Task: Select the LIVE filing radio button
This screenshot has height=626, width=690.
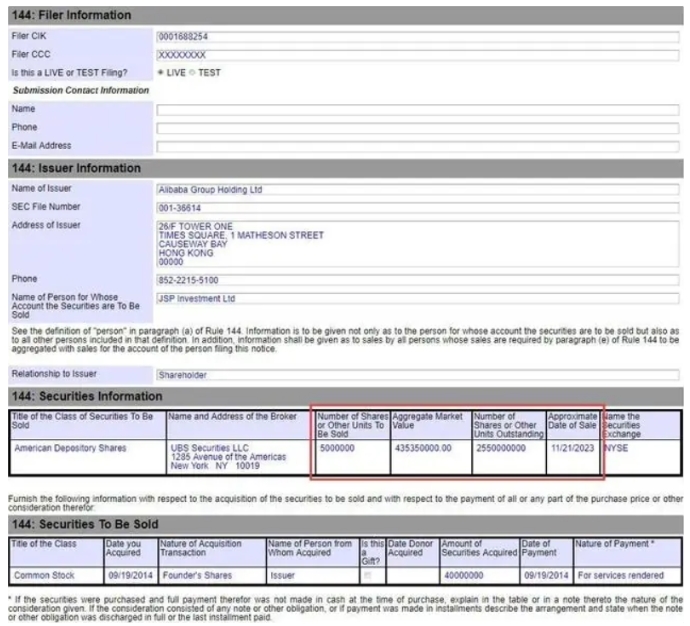Action: 161,73
